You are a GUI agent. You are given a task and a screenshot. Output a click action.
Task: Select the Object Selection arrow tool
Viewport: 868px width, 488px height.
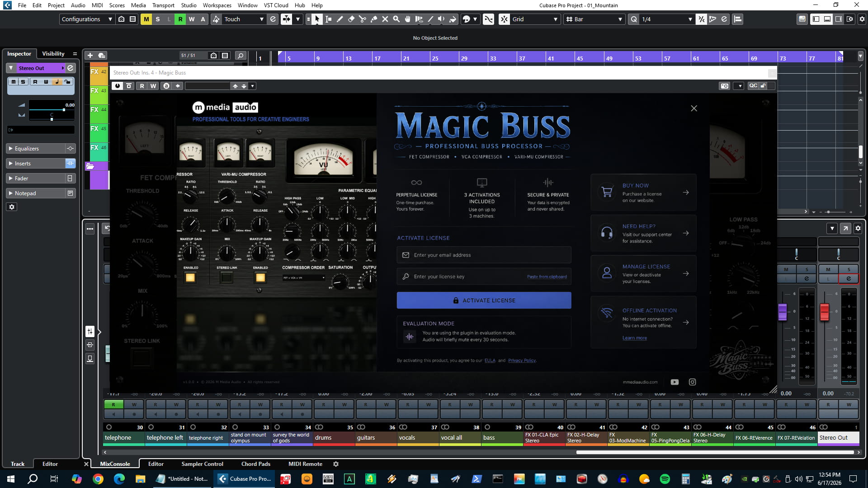317,19
